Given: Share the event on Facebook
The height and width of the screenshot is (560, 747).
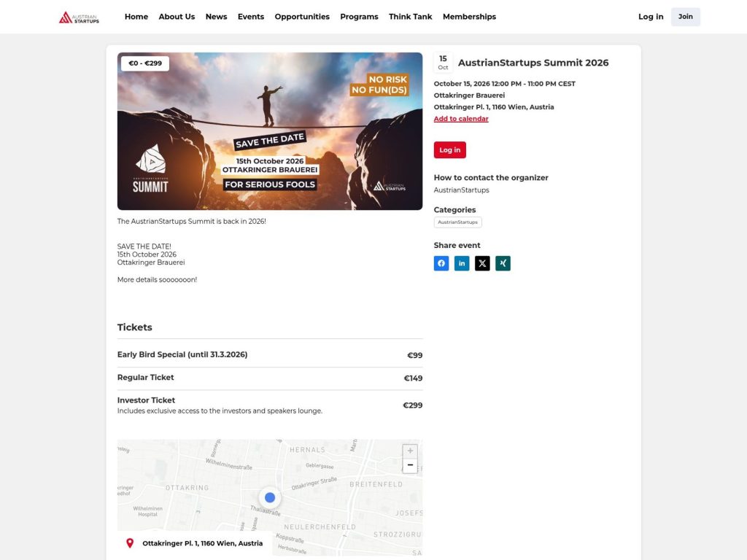Looking at the screenshot, I should pyautogui.click(x=441, y=263).
